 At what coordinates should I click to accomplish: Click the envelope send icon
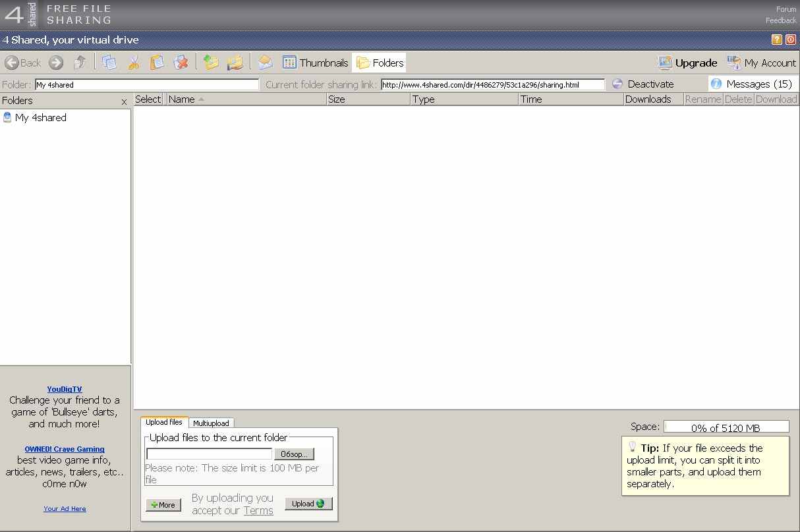pyautogui.click(x=265, y=63)
